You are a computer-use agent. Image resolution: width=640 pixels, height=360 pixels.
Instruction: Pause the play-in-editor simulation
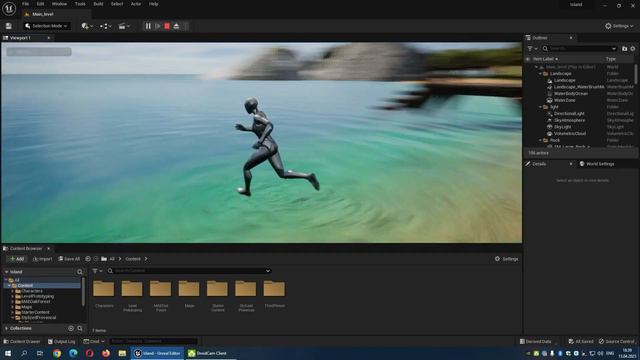point(148,26)
